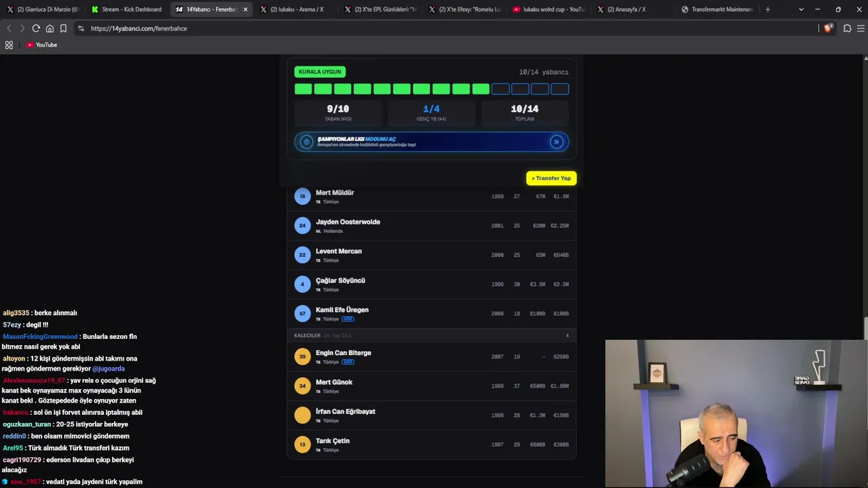Click player name Çağlar Söyüncü
Screen dimensions: 868x488
[x=340, y=281]
